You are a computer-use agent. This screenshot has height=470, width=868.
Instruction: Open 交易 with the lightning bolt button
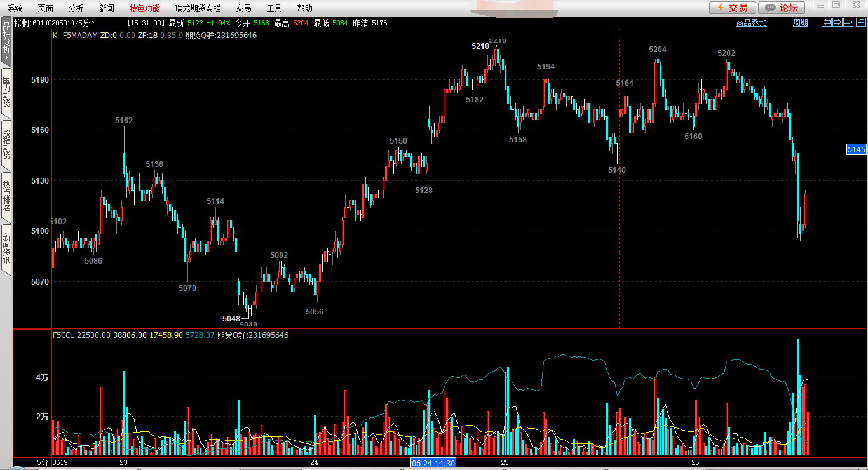[x=732, y=8]
